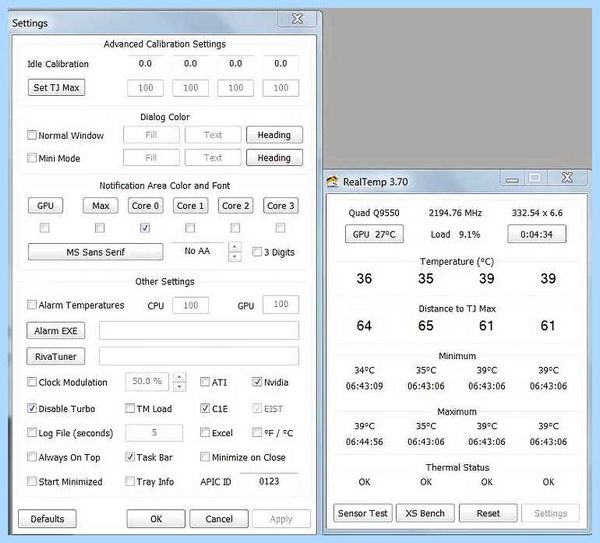Enable the Log File (seconds) checkbox

32,432
